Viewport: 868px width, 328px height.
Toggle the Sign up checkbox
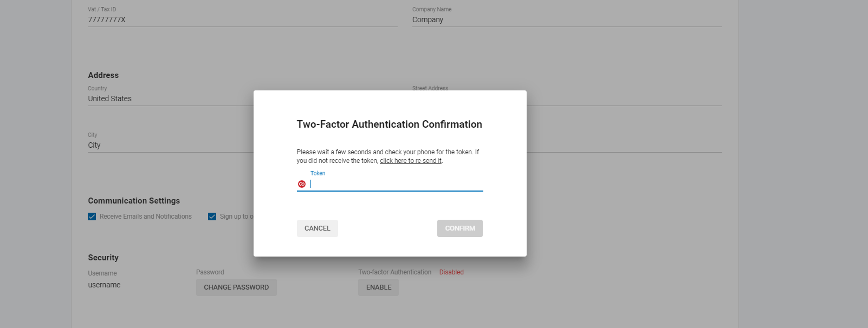click(212, 217)
